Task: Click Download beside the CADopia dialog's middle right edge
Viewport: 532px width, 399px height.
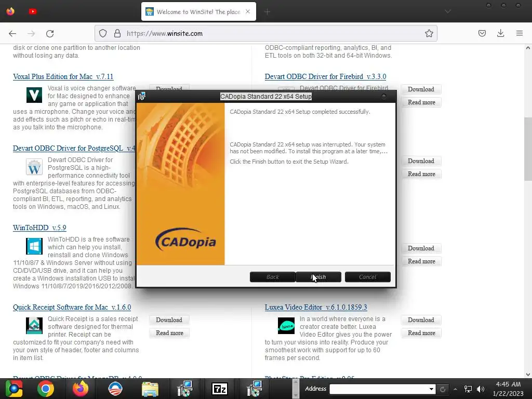Action: (x=421, y=161)
